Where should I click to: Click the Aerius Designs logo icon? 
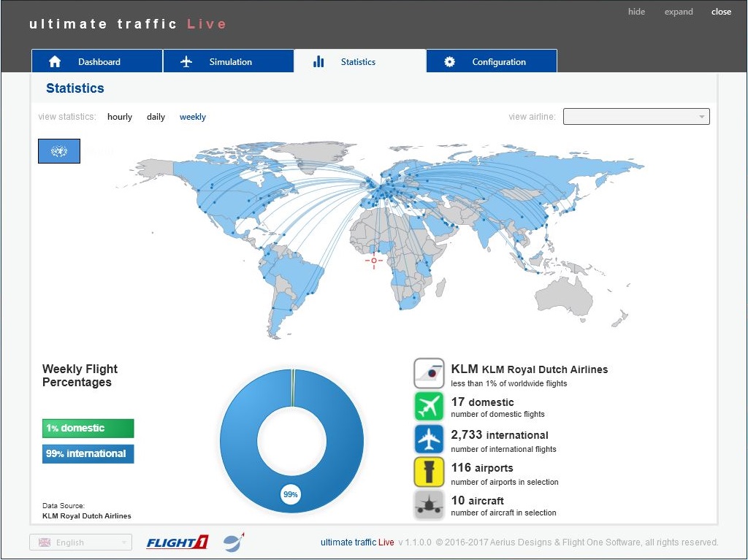[x=234, y=542]
